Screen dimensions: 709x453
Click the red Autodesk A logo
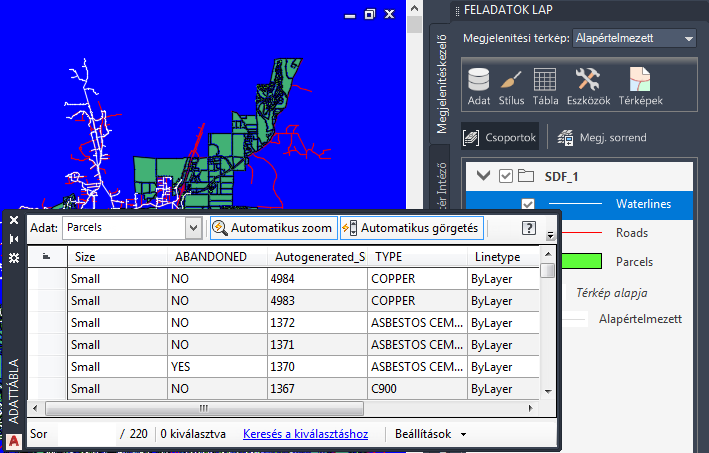click(14, 441)
